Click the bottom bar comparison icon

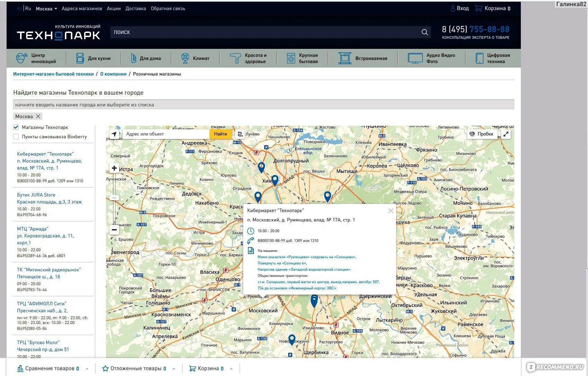[x=20, y=368]
